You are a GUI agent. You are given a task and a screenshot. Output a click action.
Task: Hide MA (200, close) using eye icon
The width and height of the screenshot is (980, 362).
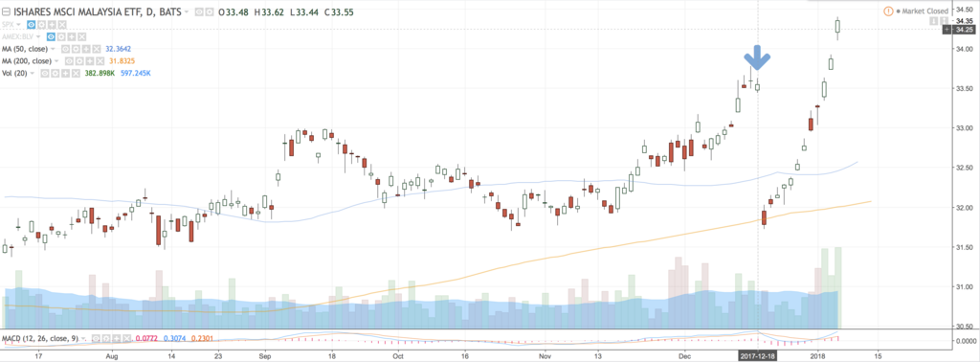69,60
